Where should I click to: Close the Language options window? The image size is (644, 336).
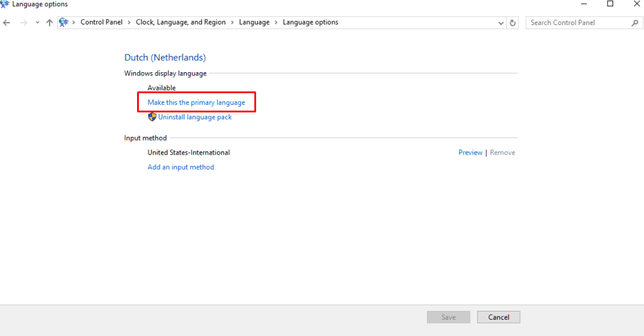tap(636, 4)
